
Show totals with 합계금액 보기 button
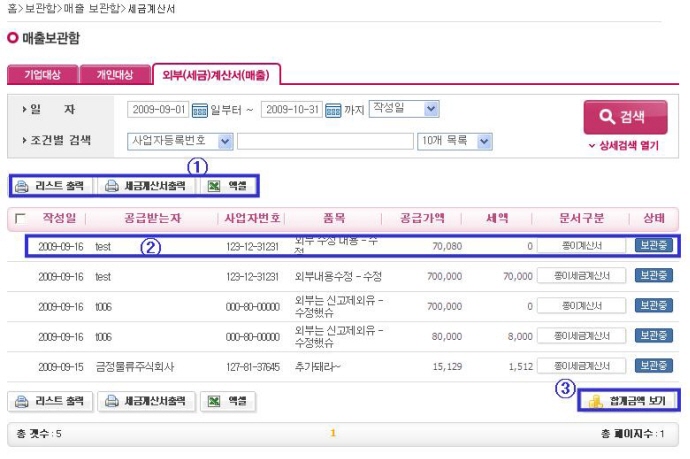629,401
